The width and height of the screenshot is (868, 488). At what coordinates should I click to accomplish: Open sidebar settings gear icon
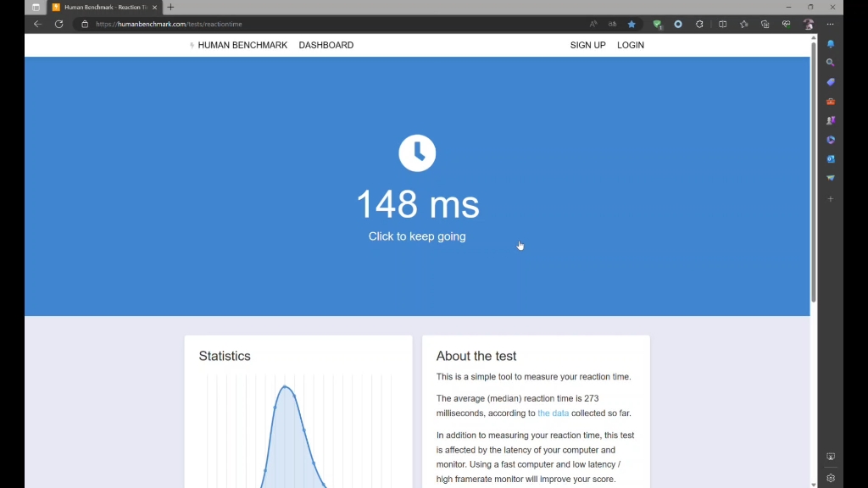[831, 478]
